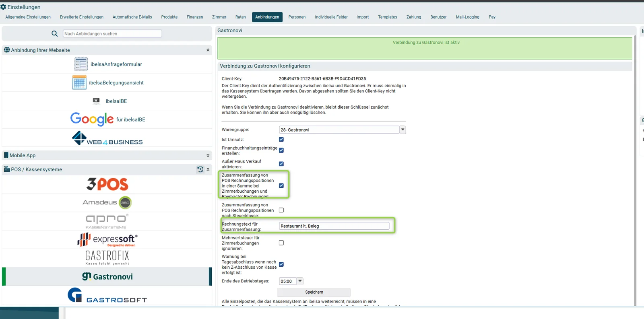644x319 pixels.
Task: Open the Amadeus 360 integration
Action: click(x=107, y=202)
